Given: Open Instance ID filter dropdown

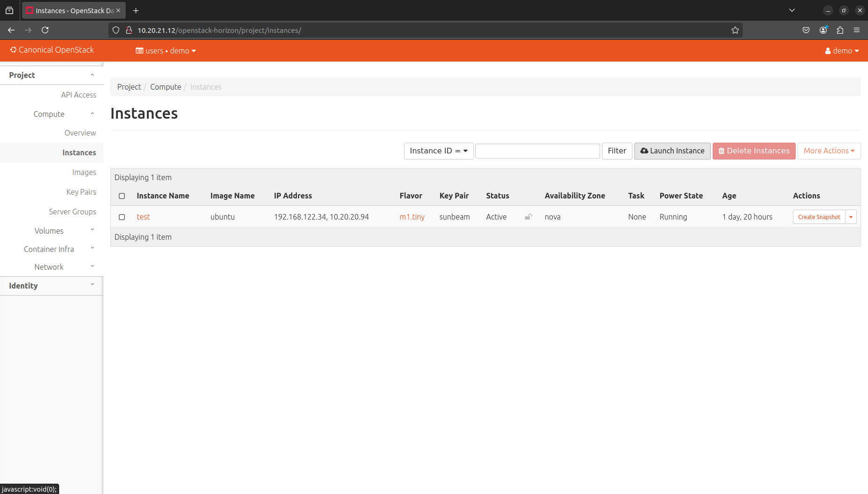Looking at the screenshot, I should 439,151.
